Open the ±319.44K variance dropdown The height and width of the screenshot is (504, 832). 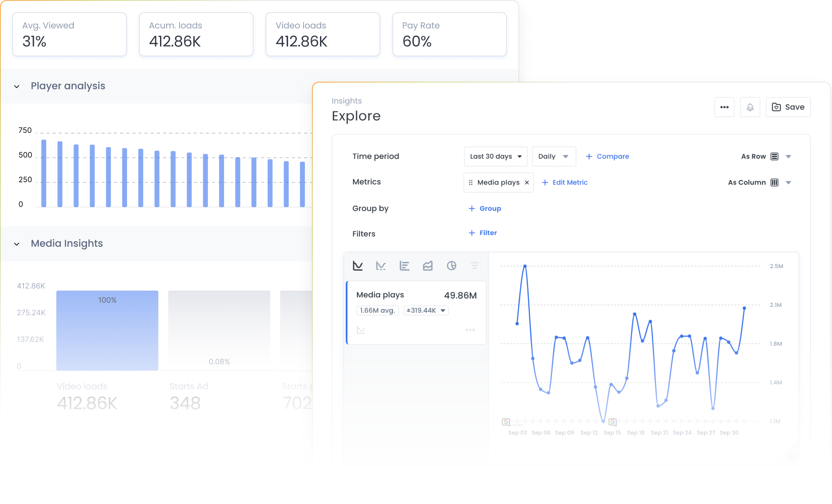point(443,310)
